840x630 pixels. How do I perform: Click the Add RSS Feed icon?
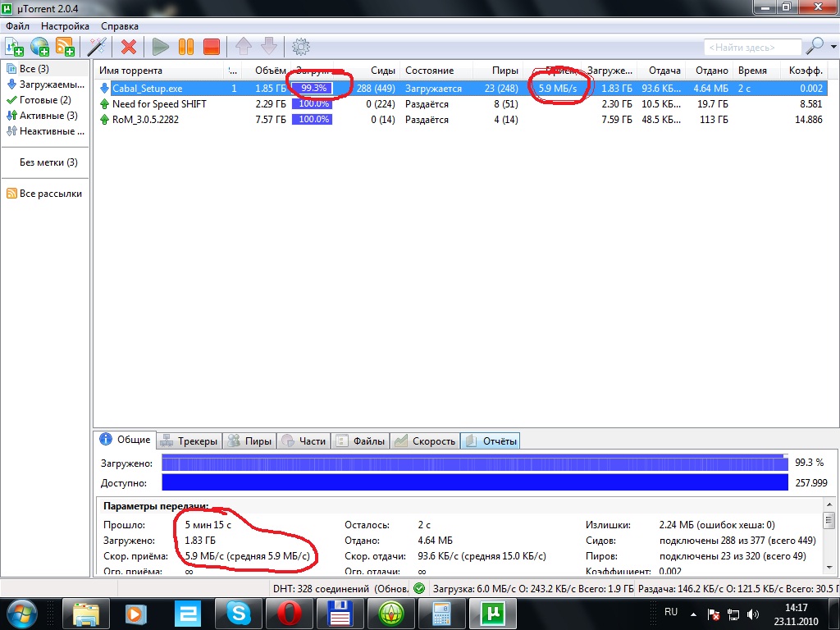pyautogui.click(x=66, y=47)
